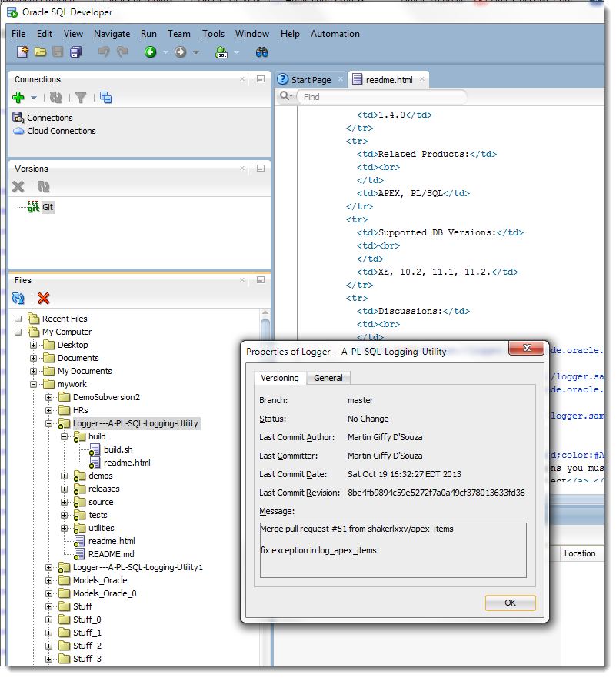The image size is (616, 678).
Task: Close the Start Page tab
Action: [341, 79]
